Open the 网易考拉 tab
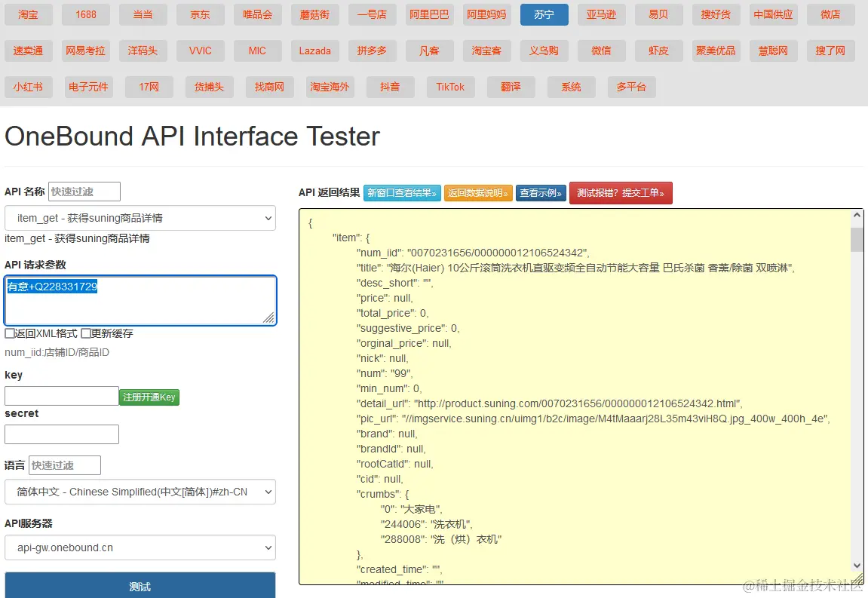The image size is (868, 598). click(86, 51)
